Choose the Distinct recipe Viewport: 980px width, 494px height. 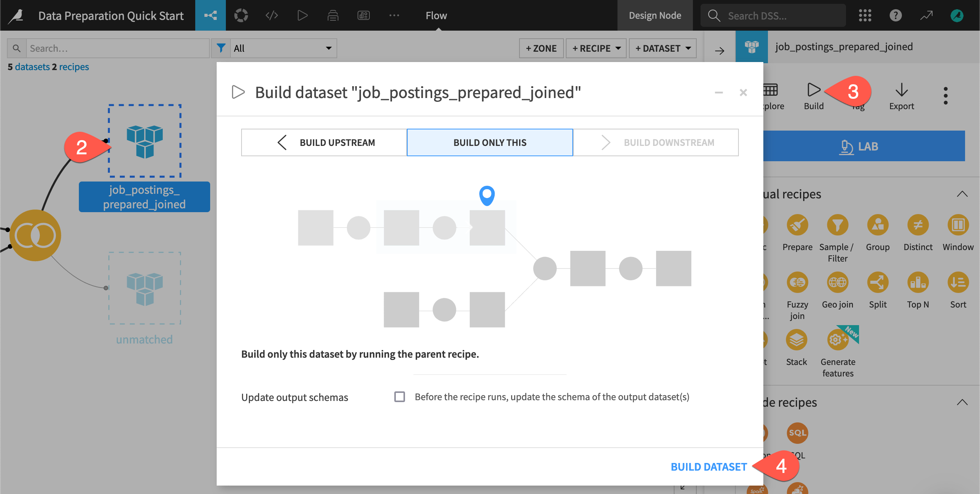pos(918,226)
